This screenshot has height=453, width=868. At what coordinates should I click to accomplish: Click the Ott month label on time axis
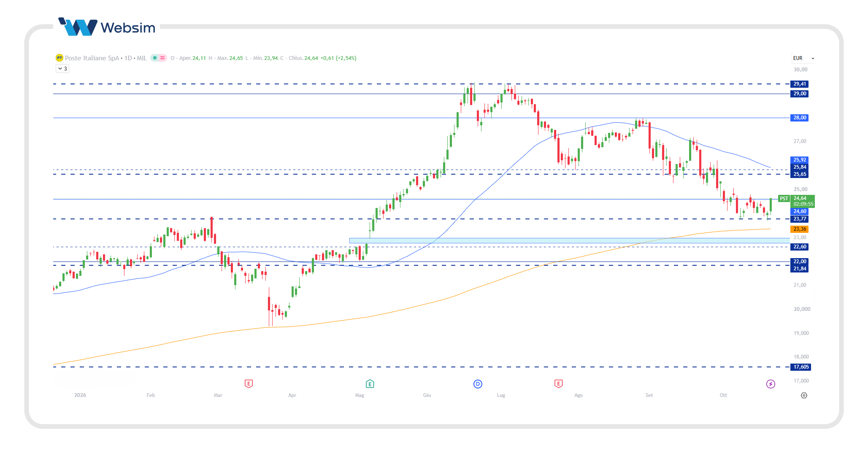(723, 395)
